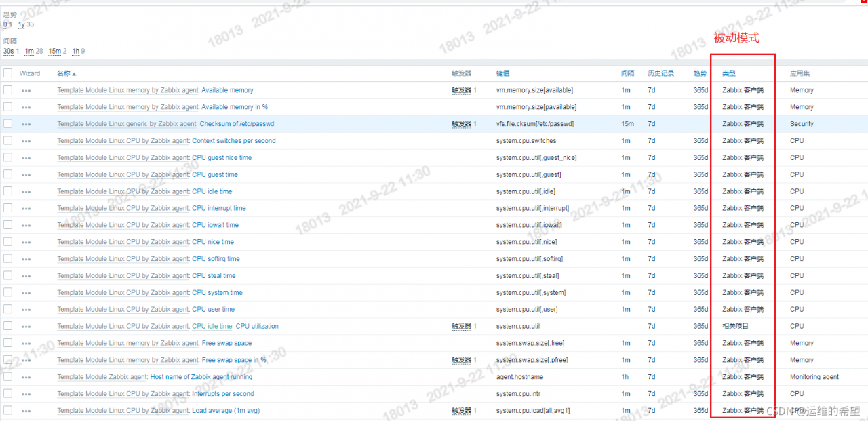Viewport: 868px width, 421px height.
Task: Open the three-dots menu for Host name of Zabbix agent running row
Action: pyautogui.click(x=26, y=377)
